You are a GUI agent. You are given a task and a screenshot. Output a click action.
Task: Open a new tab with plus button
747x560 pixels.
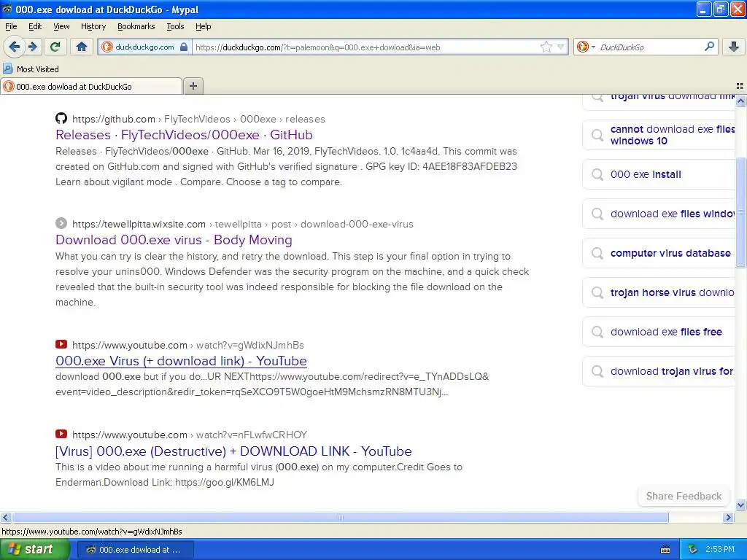tap(193, 86)
